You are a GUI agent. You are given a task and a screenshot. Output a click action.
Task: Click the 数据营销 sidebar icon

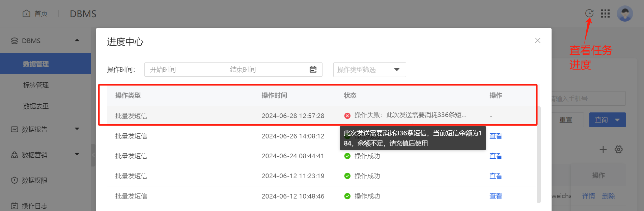coord(15,155)
